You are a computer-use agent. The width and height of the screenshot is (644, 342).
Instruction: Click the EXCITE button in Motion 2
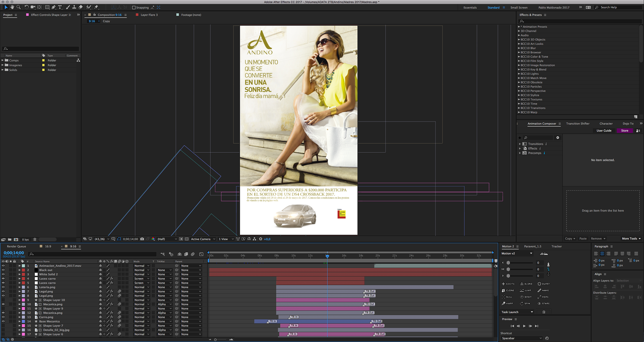(x=508, y=284)
